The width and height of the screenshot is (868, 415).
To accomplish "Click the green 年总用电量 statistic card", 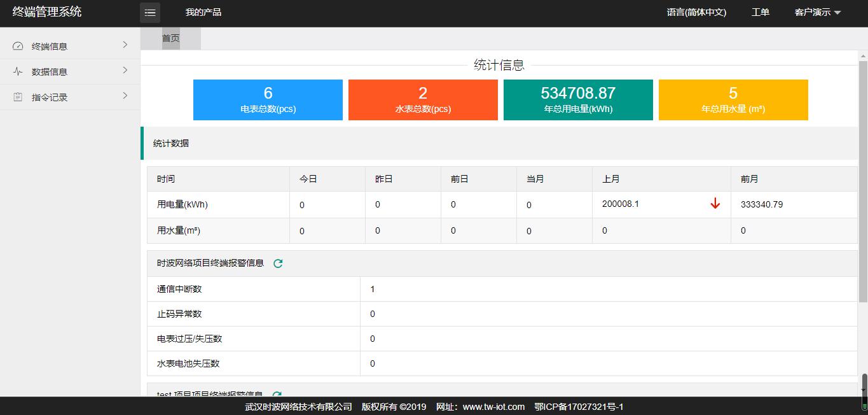I will pyautogui.click(x=578, y=100).
